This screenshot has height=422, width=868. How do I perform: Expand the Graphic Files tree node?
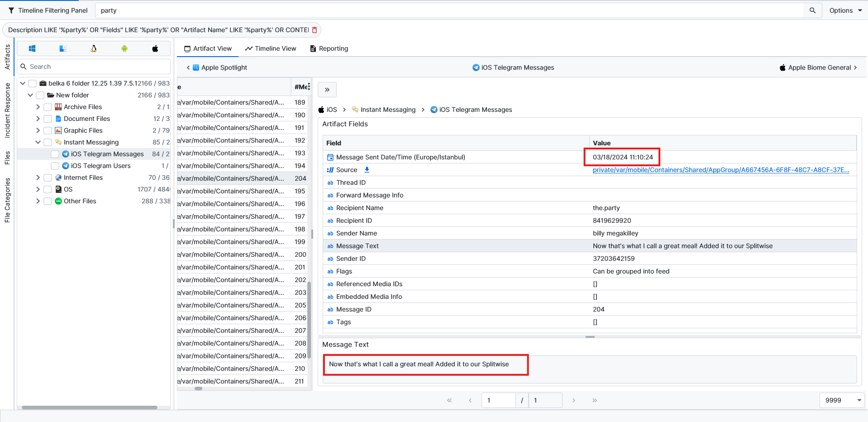tap(38, 130)
